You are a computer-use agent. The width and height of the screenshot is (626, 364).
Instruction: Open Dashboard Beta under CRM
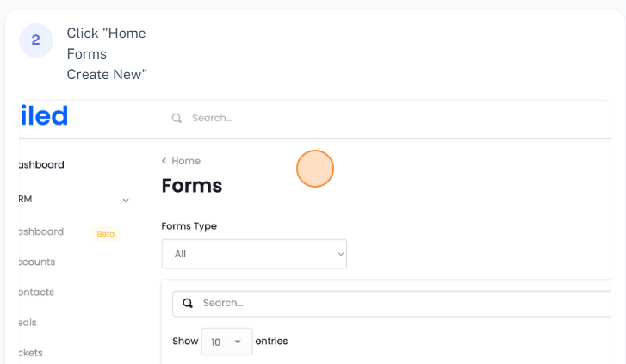pyautogui.click(x=40, y=231)
